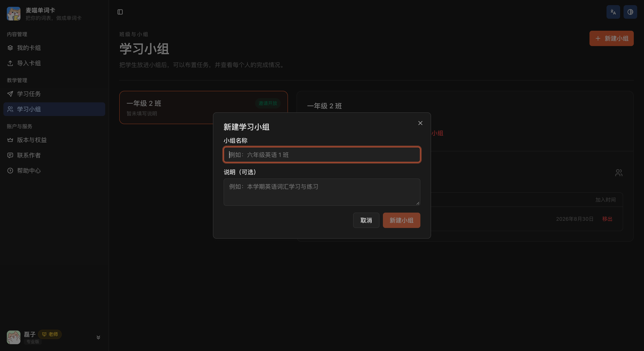Viewport: 644px width, 351px height.
Task: Click the 学习任务 paper plane icon
Action: [10, 94]
